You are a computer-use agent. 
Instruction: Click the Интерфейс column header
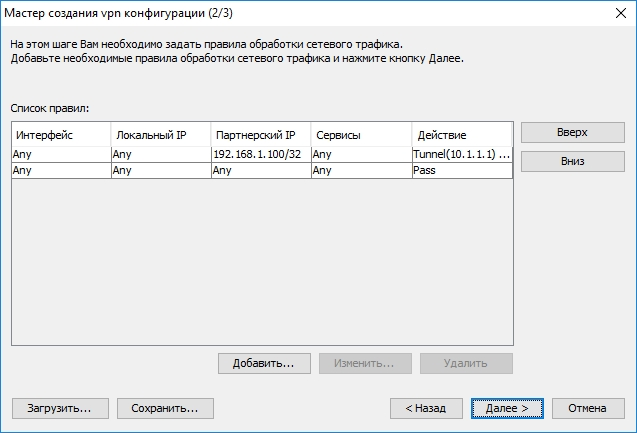tap(61, 135)
